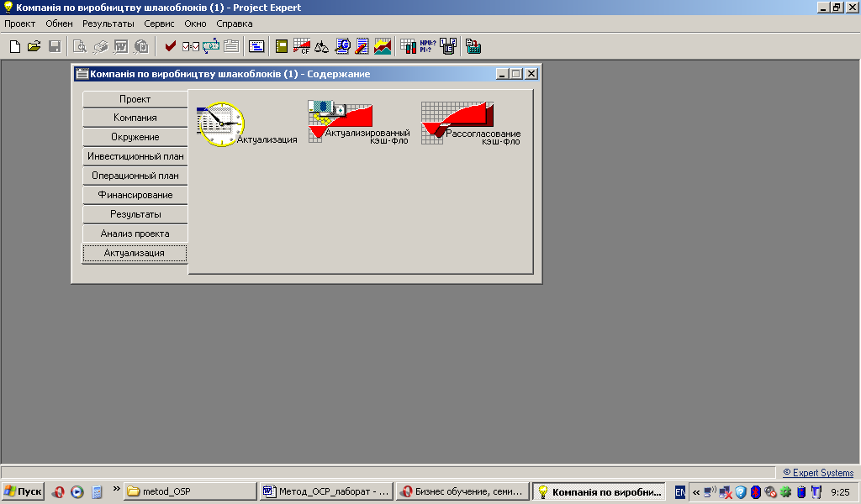Click the Bluetooth tray icon

[x=756, y=492]
